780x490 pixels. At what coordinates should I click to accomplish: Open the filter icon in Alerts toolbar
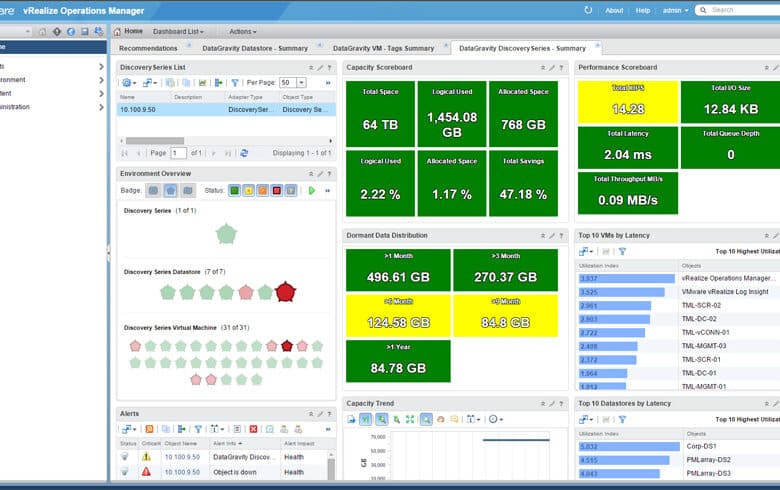(x=198, y=429)
